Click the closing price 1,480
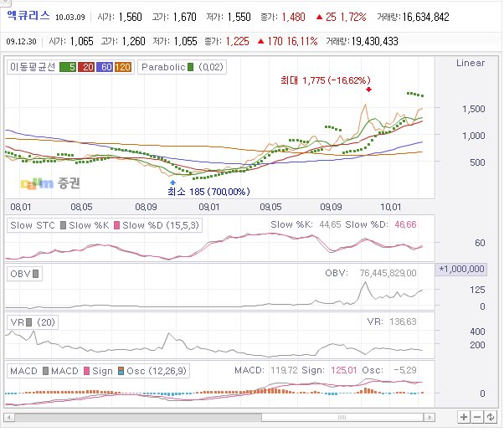This screenshot has width=504, height=432. [x=294, y=17]
